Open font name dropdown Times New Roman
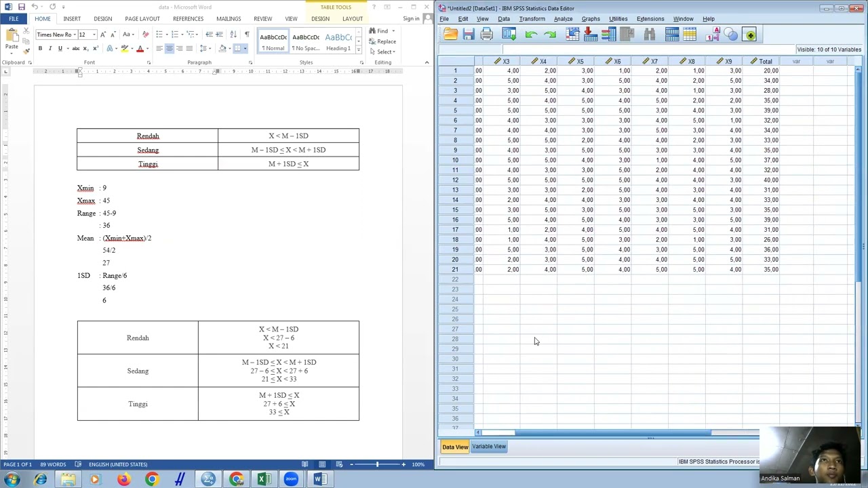 pos(75,35)
